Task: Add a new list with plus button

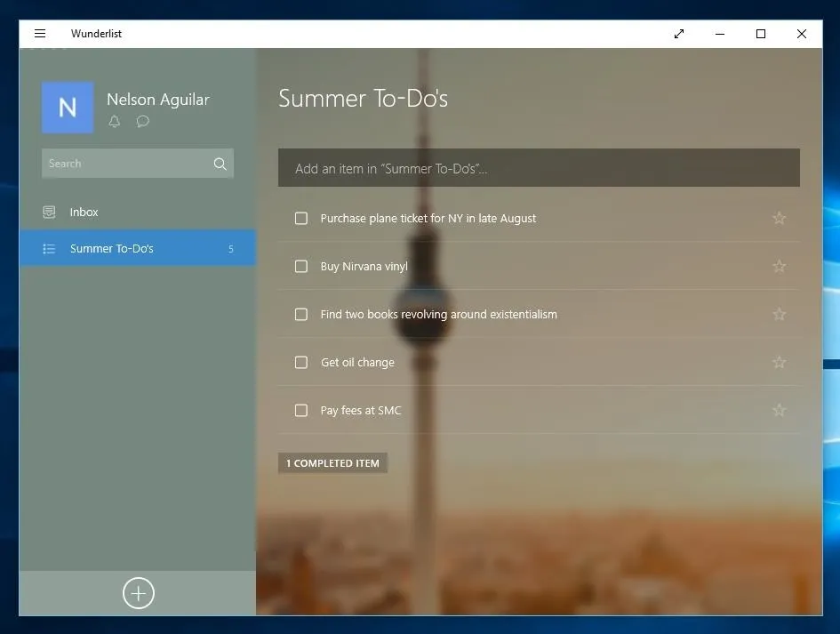Action: [138, 593]
